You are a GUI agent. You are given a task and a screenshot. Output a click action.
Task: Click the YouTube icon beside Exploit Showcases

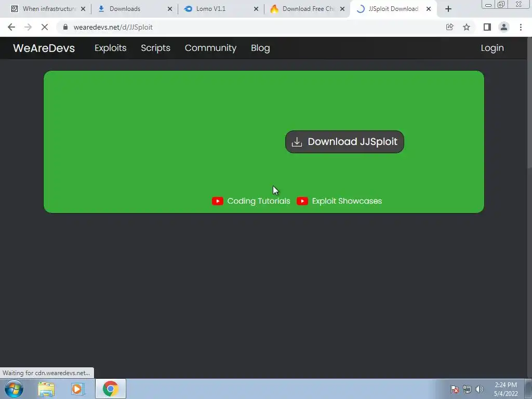302,201
